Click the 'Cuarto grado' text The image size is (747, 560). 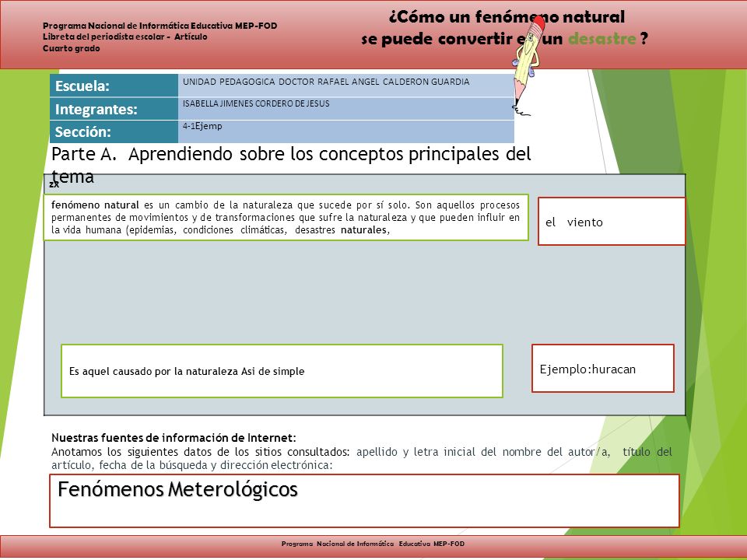tap(72, 48)
